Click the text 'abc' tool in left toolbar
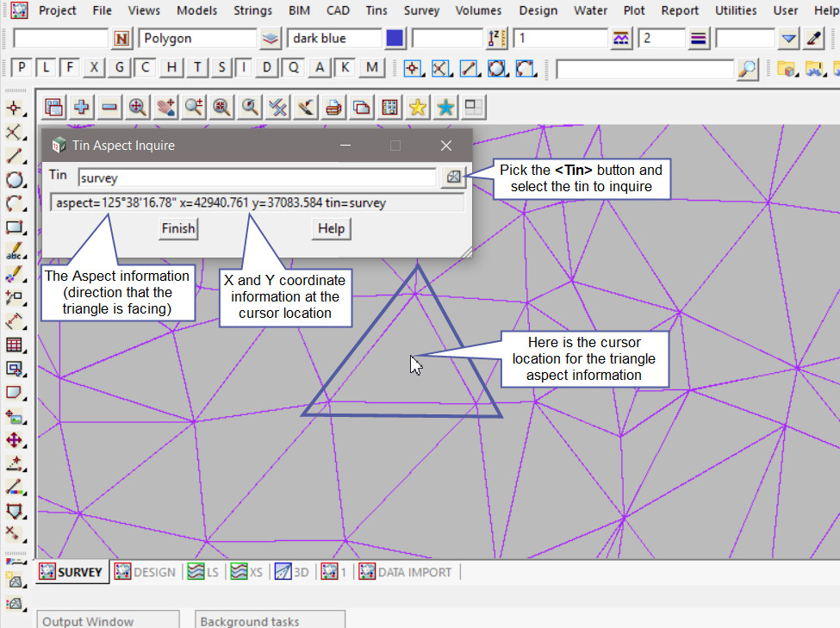Screen dimensions: 840x628 point(14,252)
